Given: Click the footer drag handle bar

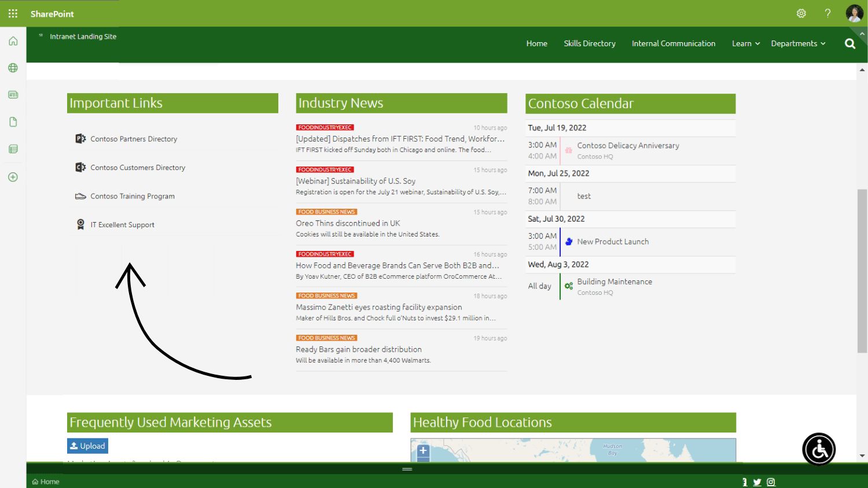Looking at the screenshot, I should (407, 469).
